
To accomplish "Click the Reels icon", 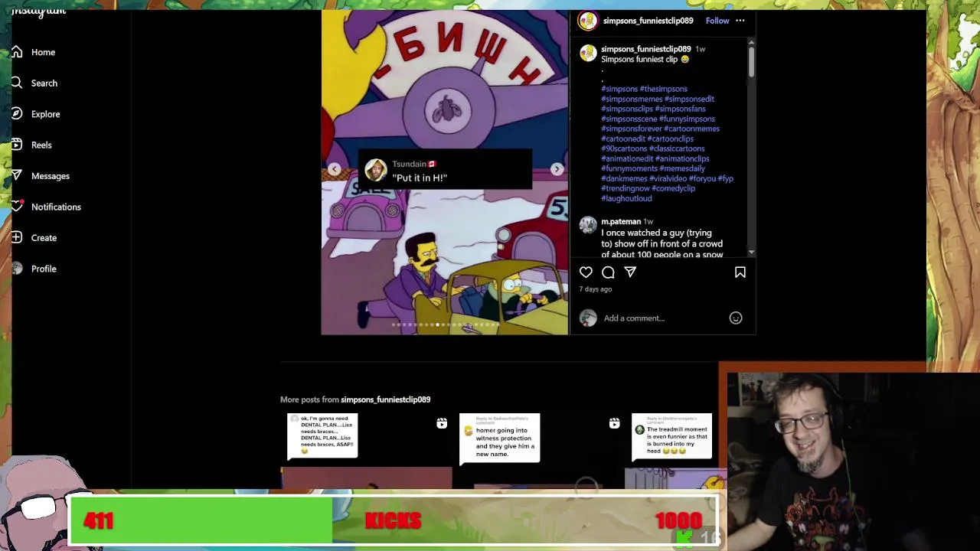I will pos(16,145).
